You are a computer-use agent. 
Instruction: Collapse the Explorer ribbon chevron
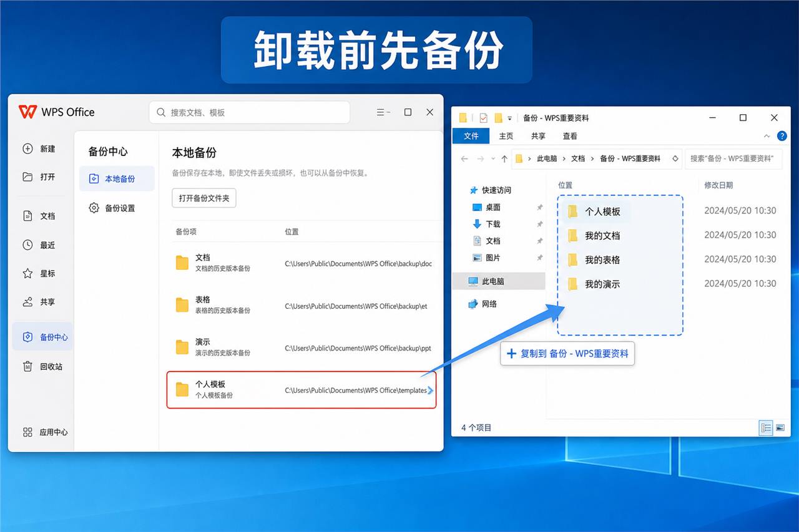click(x=767, y=136)
